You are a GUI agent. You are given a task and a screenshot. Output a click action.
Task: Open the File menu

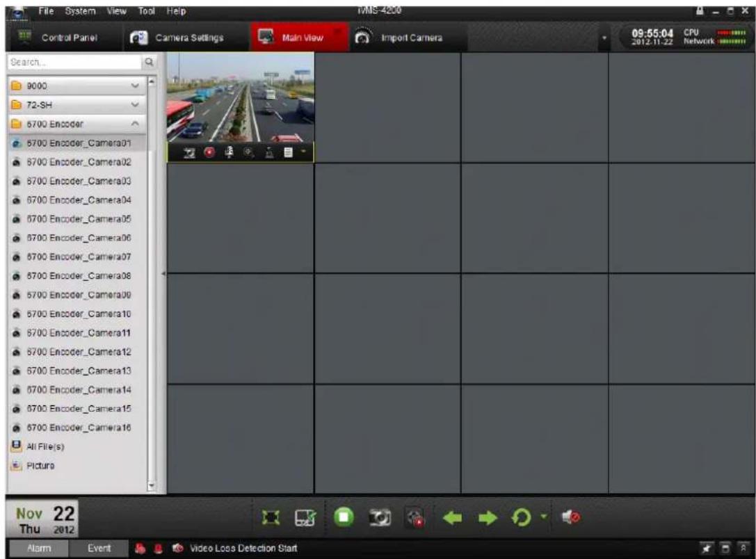[x=46, y=10]
